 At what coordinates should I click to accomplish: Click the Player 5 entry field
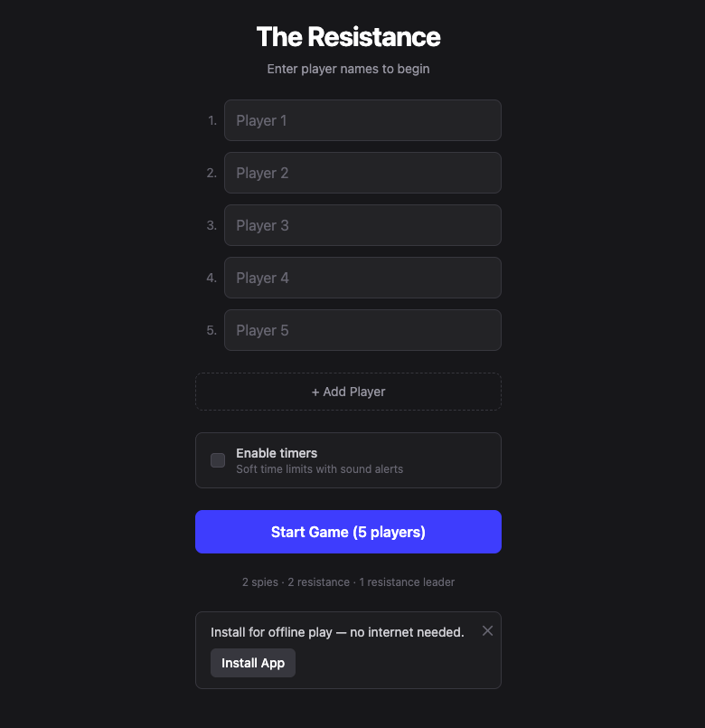pyautogui.click(x=362, y=330)
